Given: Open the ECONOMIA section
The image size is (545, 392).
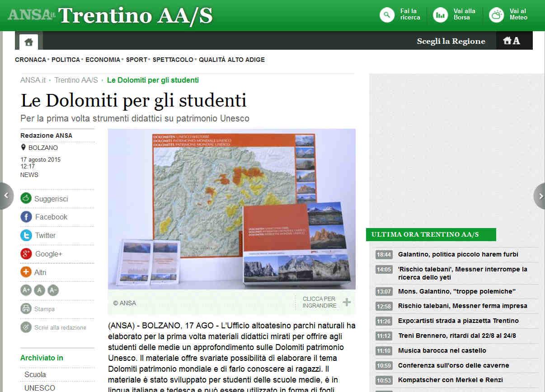Looking at the screenshot, I should [103, 60].
